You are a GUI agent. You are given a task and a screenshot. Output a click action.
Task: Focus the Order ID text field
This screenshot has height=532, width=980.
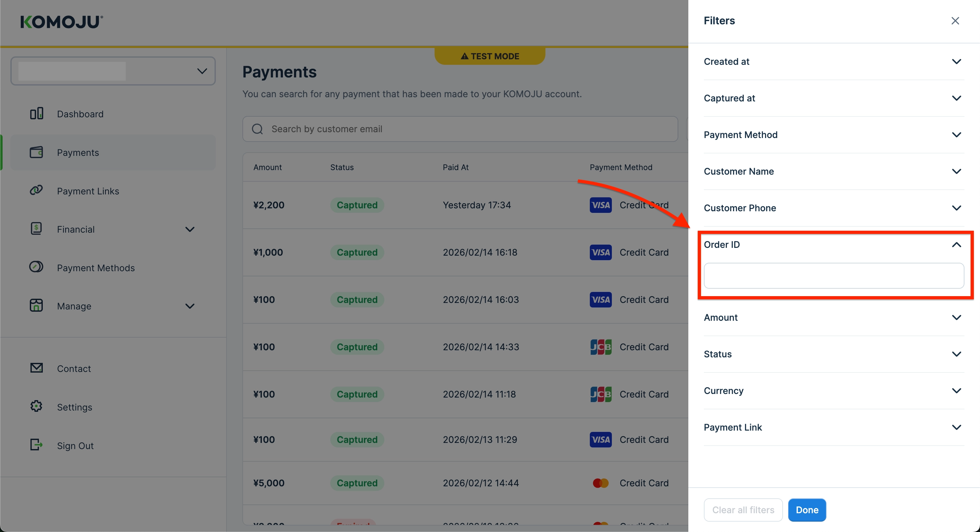[x=833, y=276]
